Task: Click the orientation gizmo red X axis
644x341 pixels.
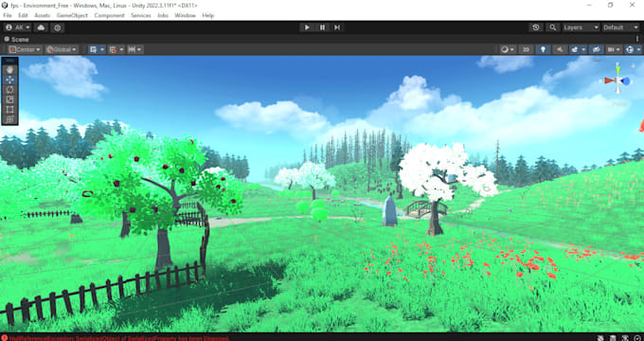Action: point(609,81)
